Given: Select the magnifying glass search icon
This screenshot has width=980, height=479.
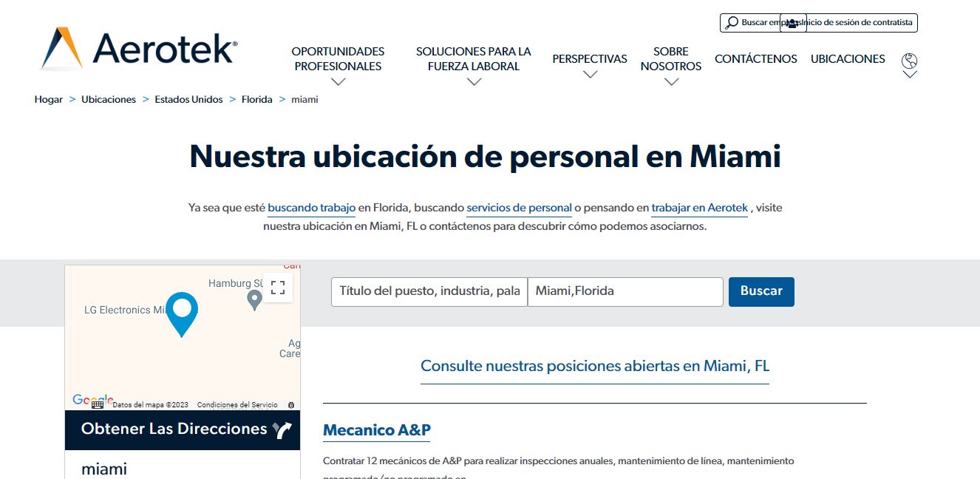Looking at the screenshot, I should coord(732,23).
